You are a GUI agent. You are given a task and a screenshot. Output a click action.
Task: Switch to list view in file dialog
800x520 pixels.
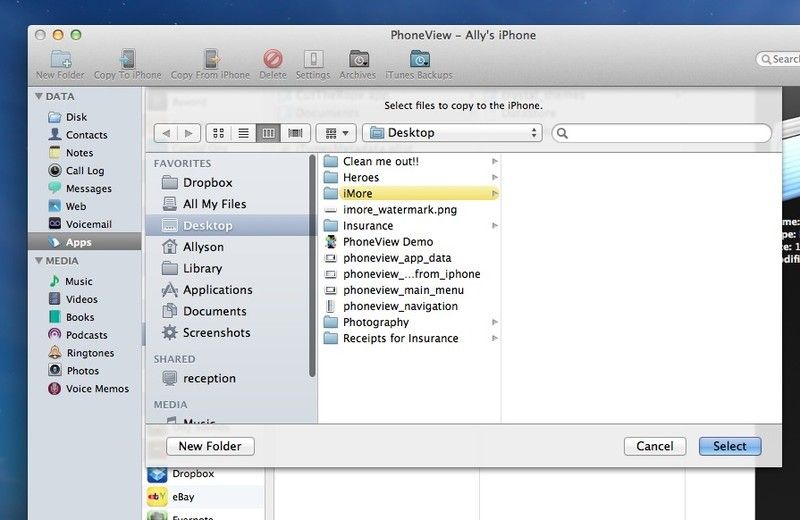(x=244, y=133)
